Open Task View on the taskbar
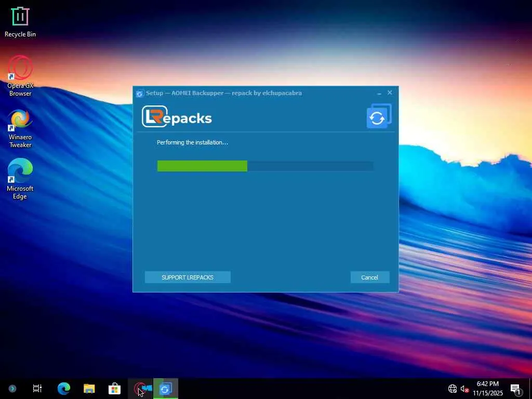The height and width of the screenshot is (399, 532). [37, 389]
